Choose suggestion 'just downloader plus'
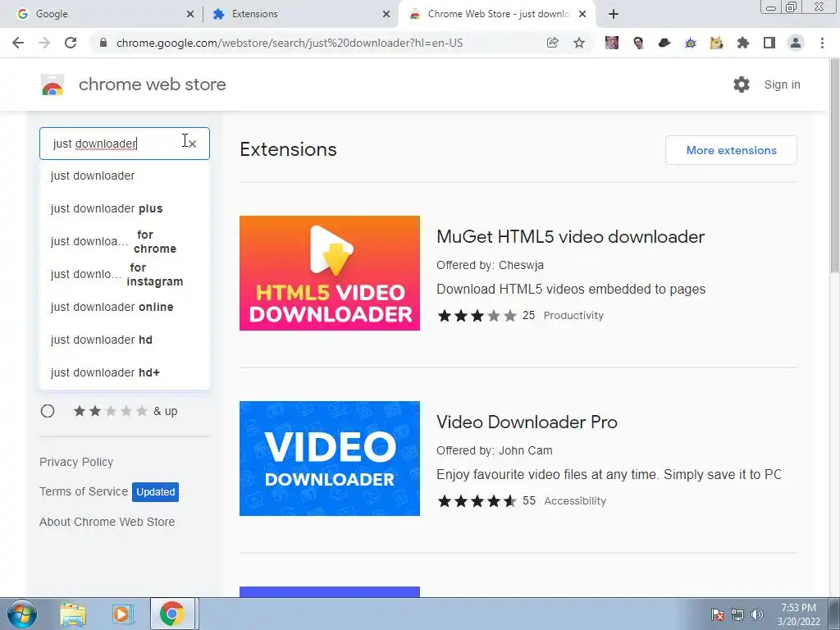The height and width of the screenshot is (630, 840). coord(125,208)
